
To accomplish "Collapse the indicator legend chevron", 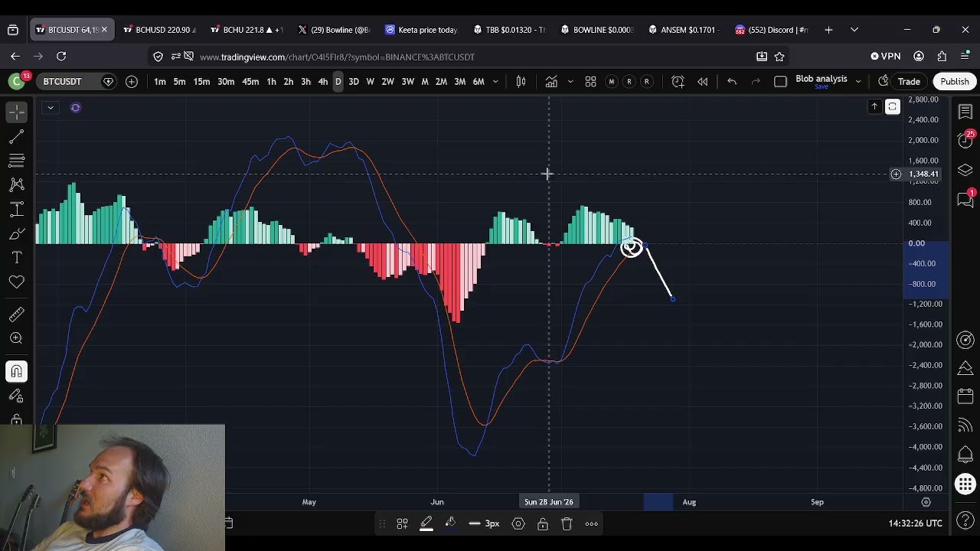I will click(x=50, y=108).
